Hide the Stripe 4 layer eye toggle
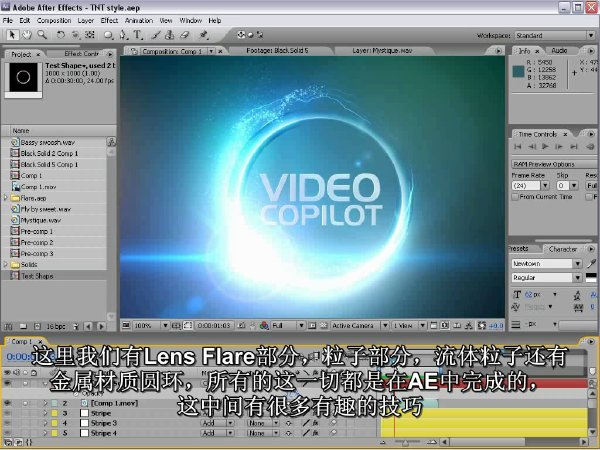The height and width of the screenshot is (450, 600). 7,433
